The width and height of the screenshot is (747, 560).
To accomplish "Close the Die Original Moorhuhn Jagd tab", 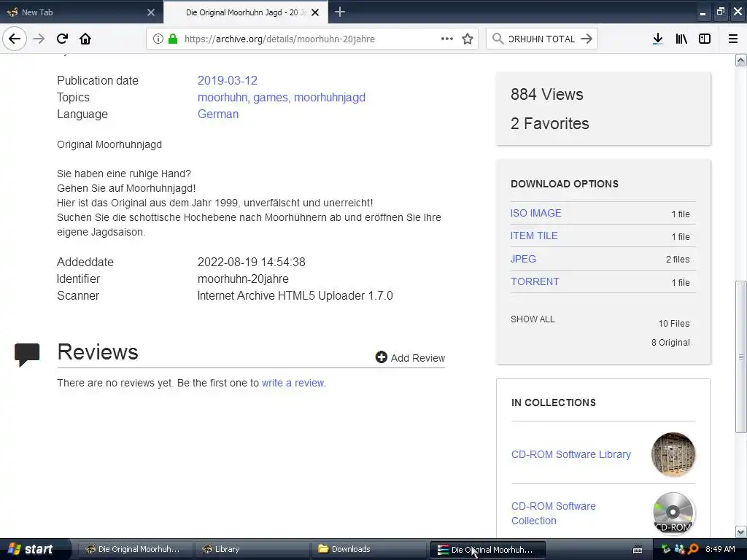I will pos(315,12).
